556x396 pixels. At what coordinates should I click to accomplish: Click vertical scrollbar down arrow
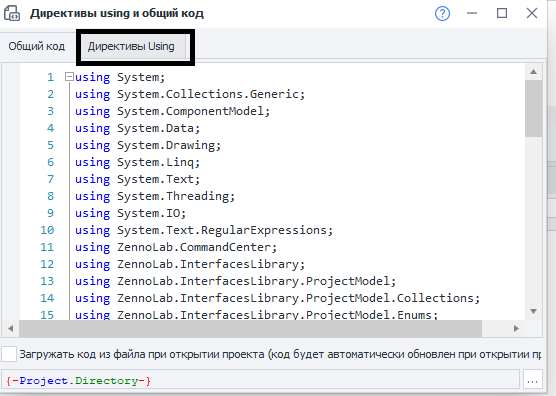pyautogui.click(x=533, y=311)
